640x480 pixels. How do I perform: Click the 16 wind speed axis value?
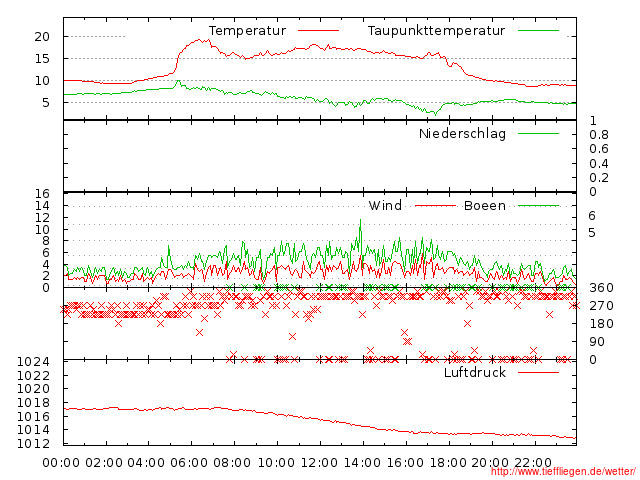pos(42,193)
